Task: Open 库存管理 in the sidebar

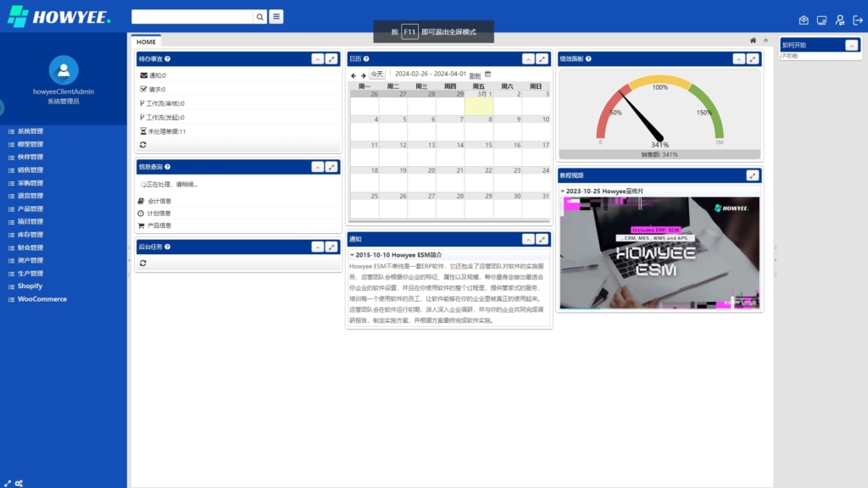Action: 30,235
